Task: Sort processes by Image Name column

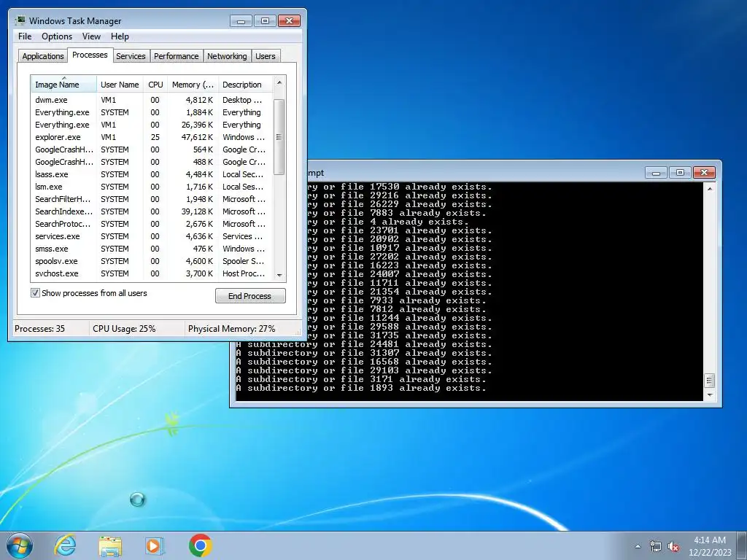Action: [64, 85]
